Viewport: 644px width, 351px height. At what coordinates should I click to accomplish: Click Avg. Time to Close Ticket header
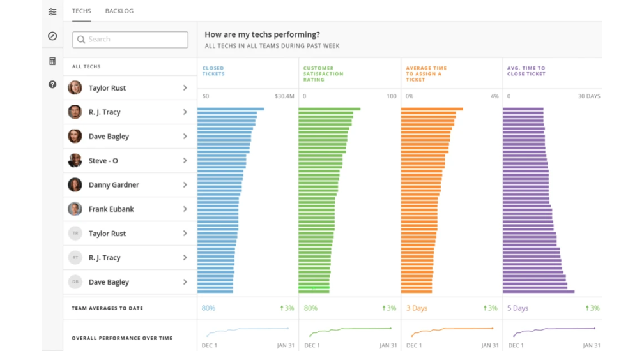click(526, 71)
